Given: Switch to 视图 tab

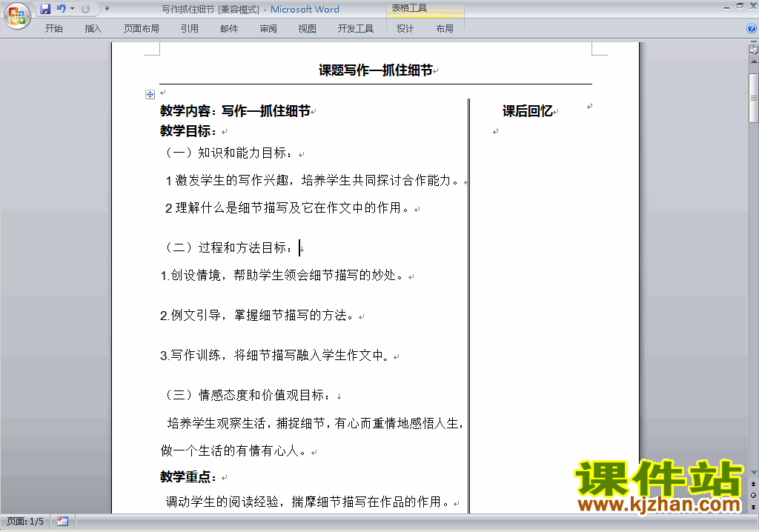Looking at the screenshot, I should click(308, 29).
